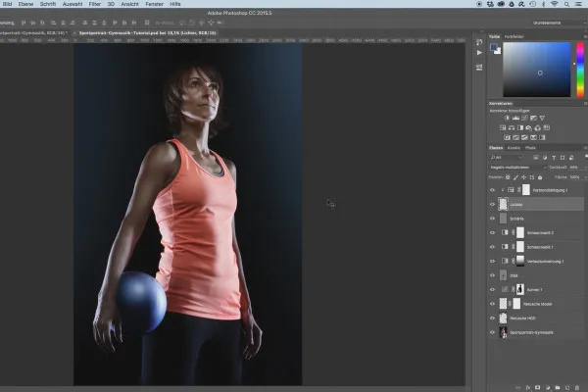Image resolution: width=588 pixels, height=392 pixels.
Task: Hide the Retusche HGR layer
Action: tap(492, 318)
